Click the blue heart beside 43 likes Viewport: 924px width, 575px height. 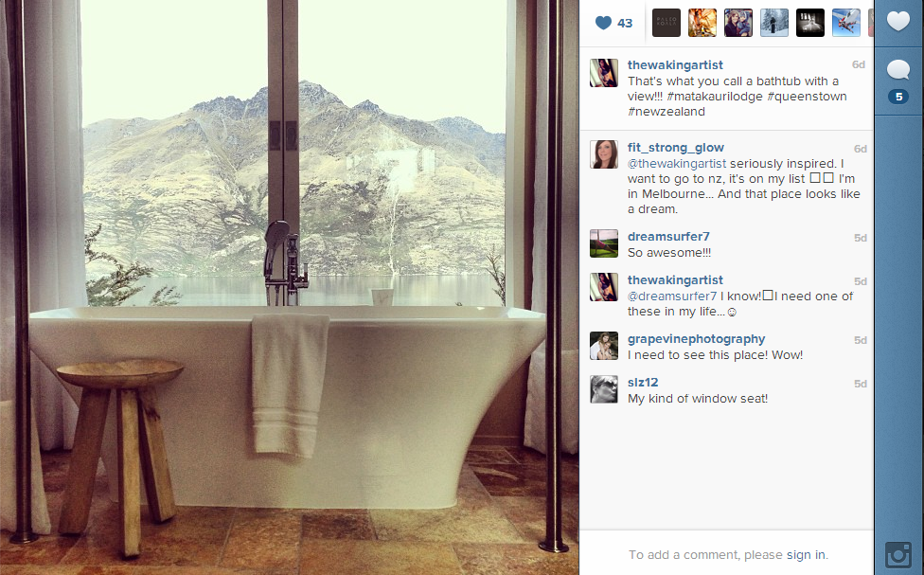[x=603, y=23]
